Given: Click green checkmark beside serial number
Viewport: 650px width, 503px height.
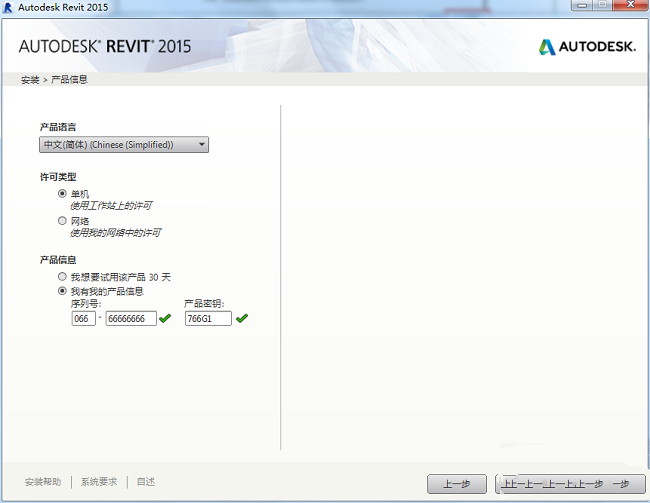Looking at the screenshot, I should [x=165, y=318].
